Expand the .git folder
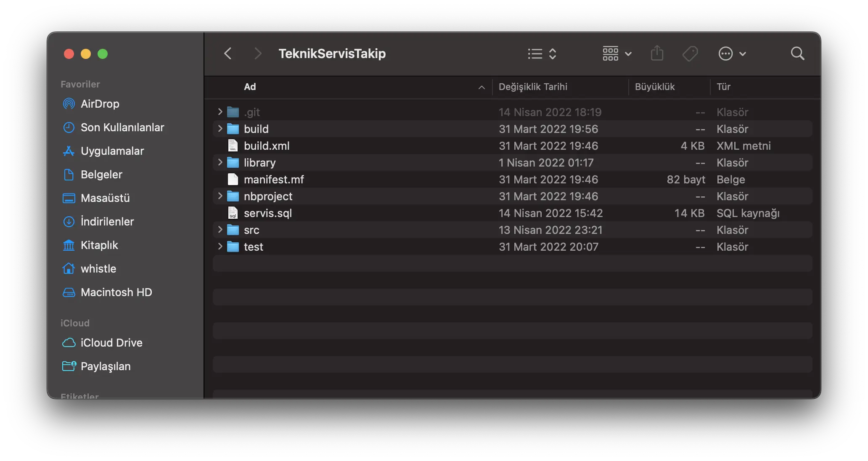 tap(220, 112)
